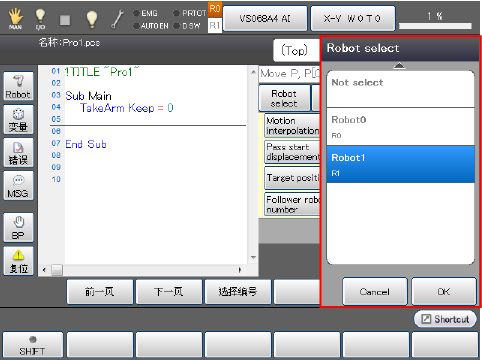Click the Robot select parameter button
This screenshot has width=482, height=360.
point(284,98)
